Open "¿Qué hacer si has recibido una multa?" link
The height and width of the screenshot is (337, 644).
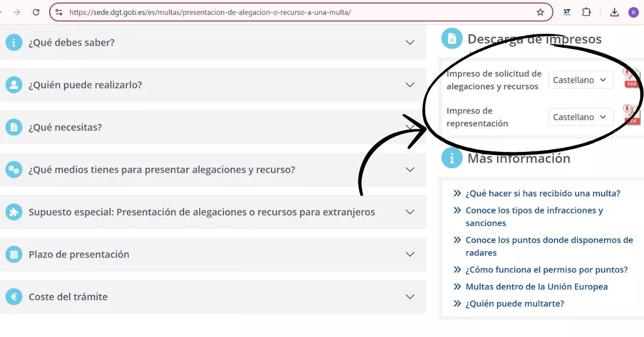pos(543,193)
